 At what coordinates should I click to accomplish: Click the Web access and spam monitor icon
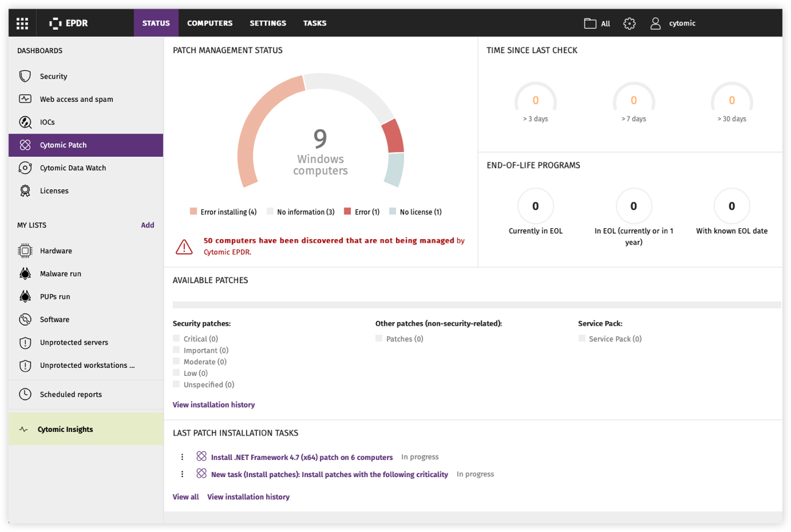(x=25, y=99)
